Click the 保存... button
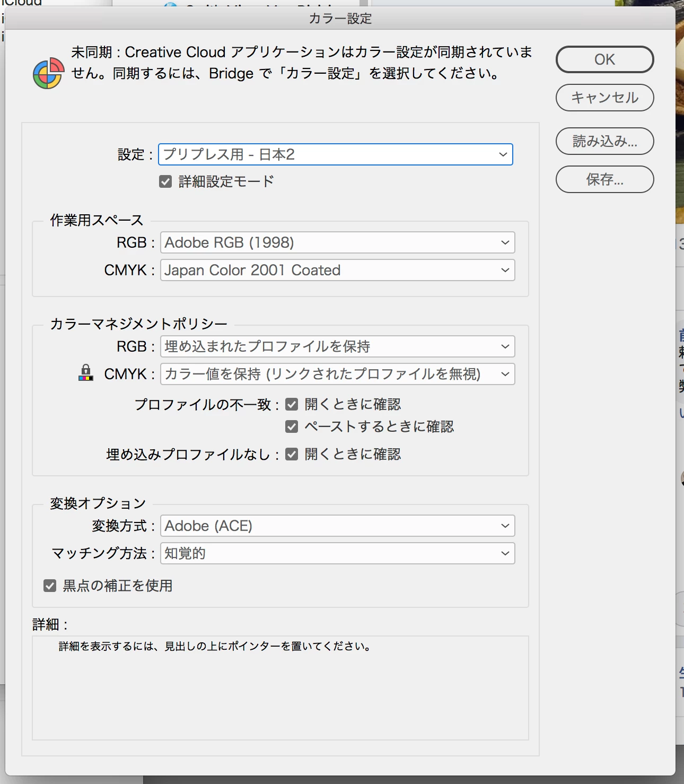684x784 pixels. 604,179
